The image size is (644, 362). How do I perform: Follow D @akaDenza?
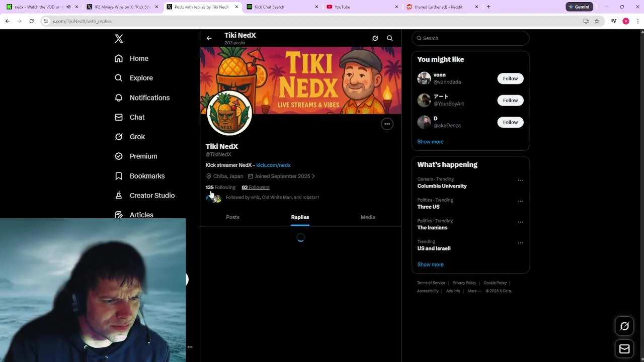point(510,122)
